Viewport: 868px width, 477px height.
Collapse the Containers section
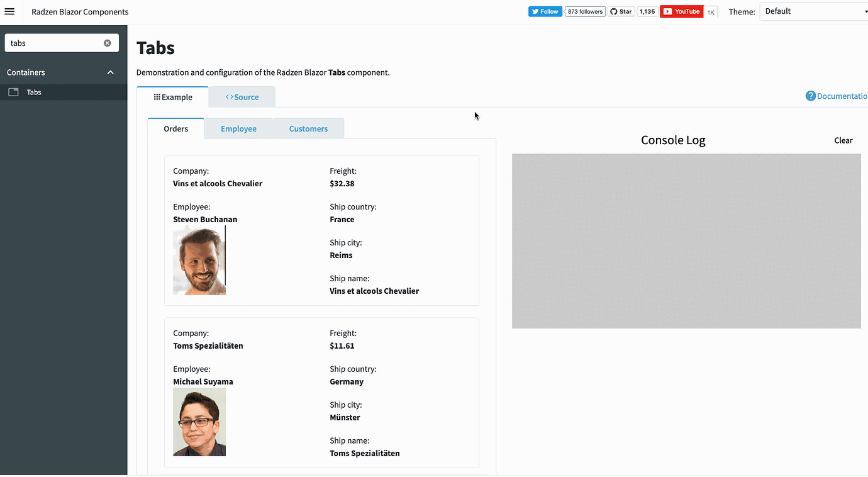[110, 72]
